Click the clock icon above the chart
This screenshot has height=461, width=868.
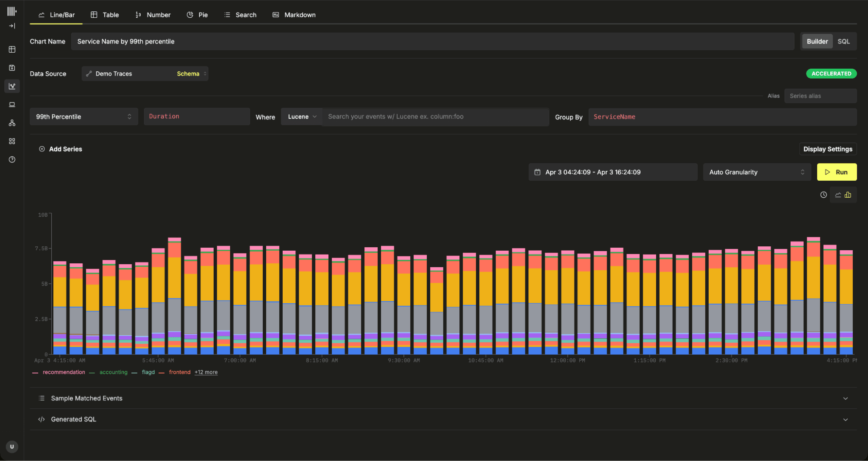(823, 195)
